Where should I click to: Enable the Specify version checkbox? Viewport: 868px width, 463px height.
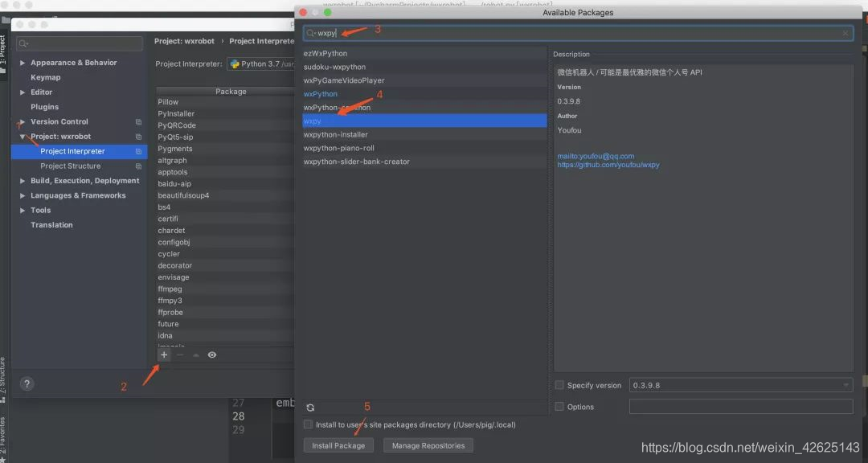[x=559, y=385]
